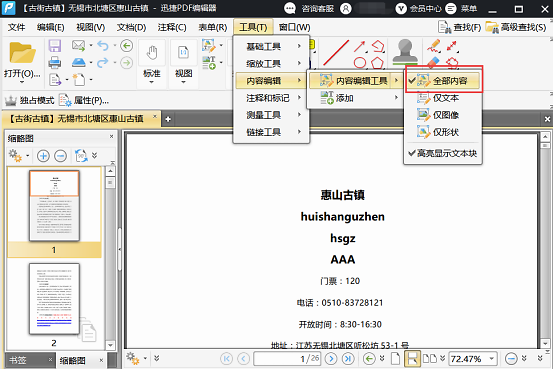Image resolution: width=554 pixels, height=369 pixels.
Task: Select single page layout icon
Action: [395, 359]
